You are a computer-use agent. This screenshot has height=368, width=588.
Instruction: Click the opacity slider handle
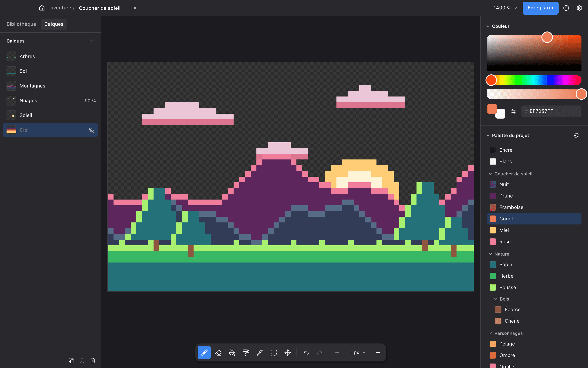pyautogui.click(x=581, y=94)
